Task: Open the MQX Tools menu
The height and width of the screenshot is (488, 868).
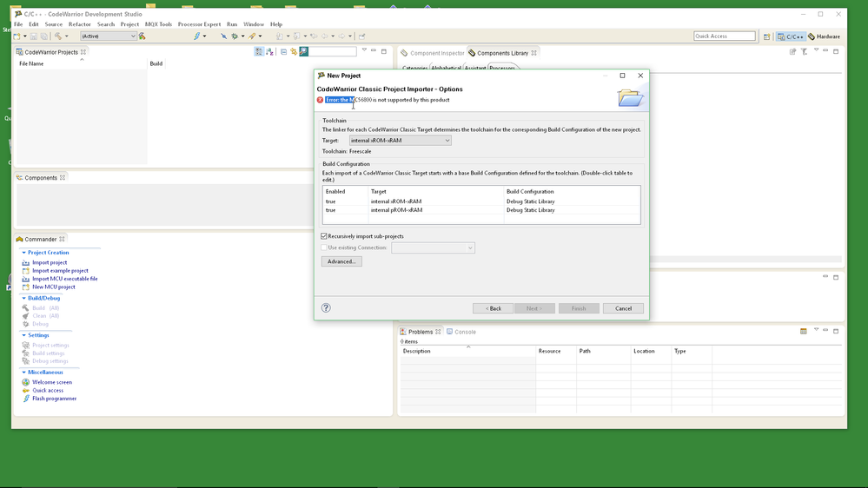Action: click(x=158, y=24)
